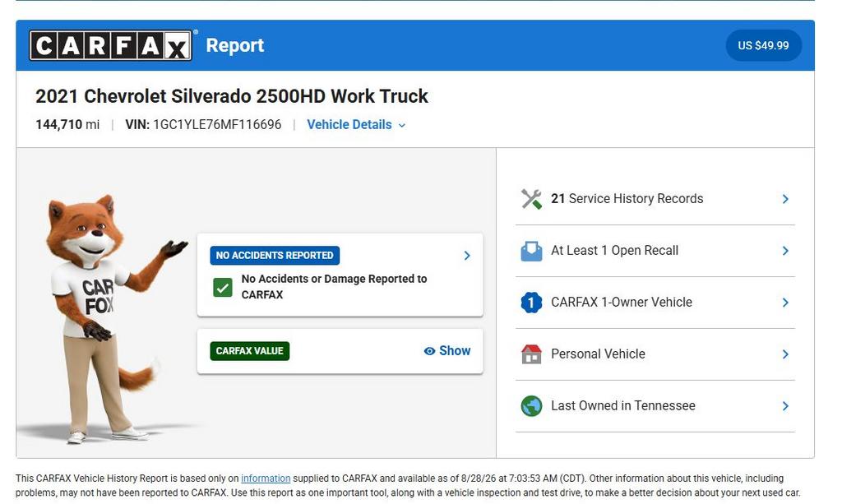Click the 'Personal Vehicle' label
The width and height of the screenshot is (842, 504).
598,354
